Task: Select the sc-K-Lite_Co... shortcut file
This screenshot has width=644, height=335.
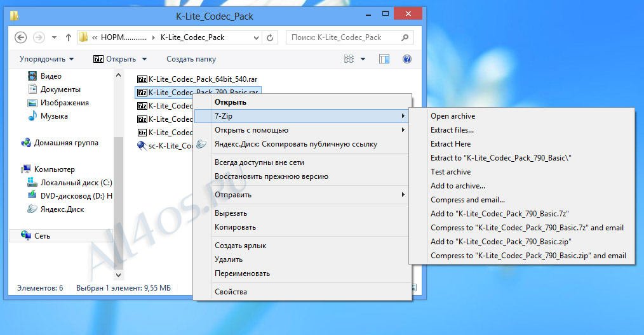Action: tap(164, 146)
